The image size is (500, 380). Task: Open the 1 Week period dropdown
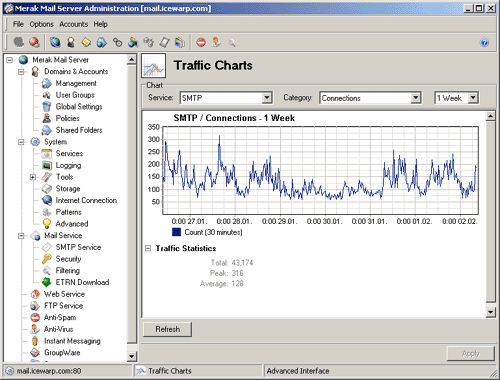click(473, 98)
